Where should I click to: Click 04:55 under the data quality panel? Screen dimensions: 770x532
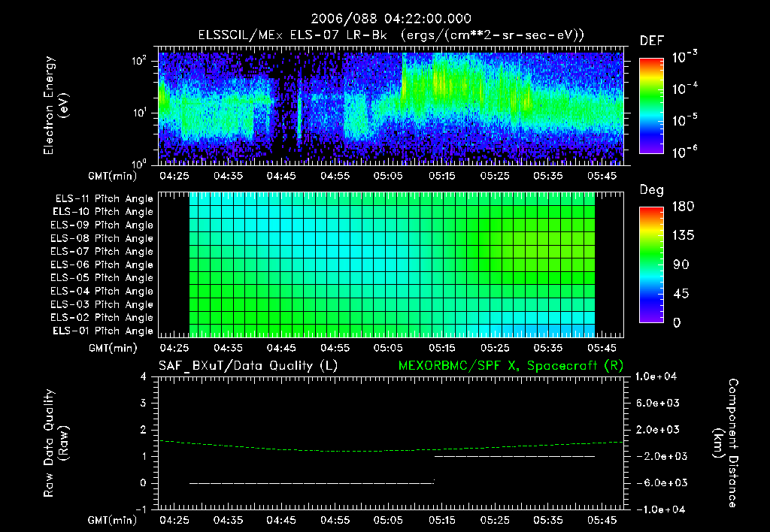(x=335, y=520)
